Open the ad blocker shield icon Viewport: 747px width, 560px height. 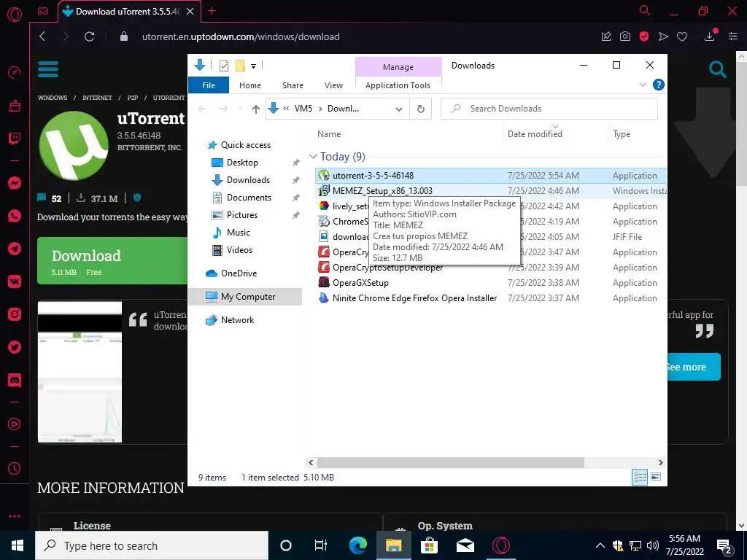click(644, 36)
